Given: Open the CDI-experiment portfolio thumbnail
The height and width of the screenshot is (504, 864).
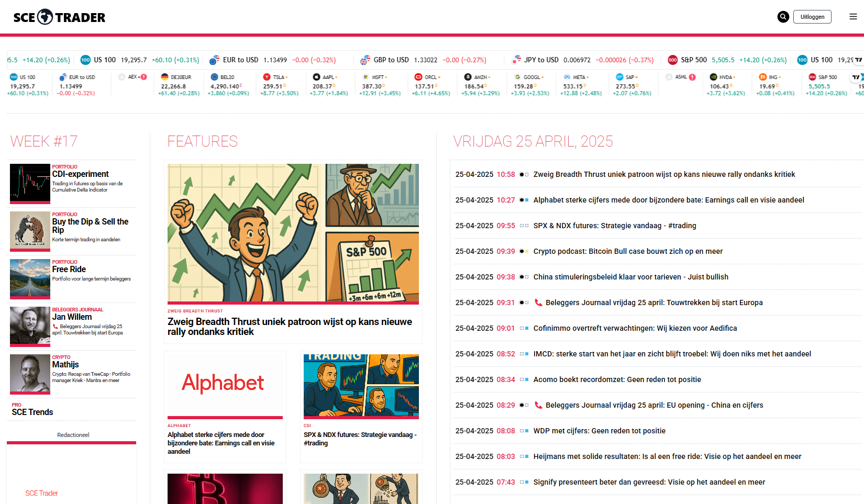Looking at the screenshot, I should coord(30,184).
